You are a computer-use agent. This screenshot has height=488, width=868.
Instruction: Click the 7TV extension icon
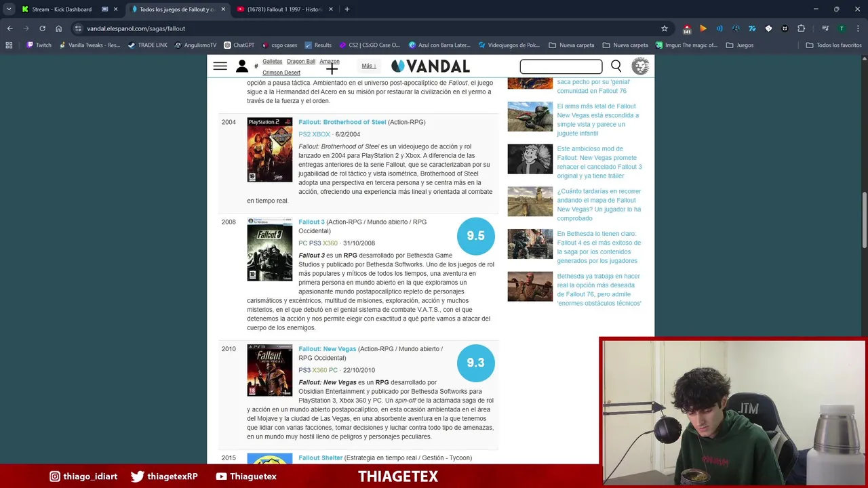(752, 28)
